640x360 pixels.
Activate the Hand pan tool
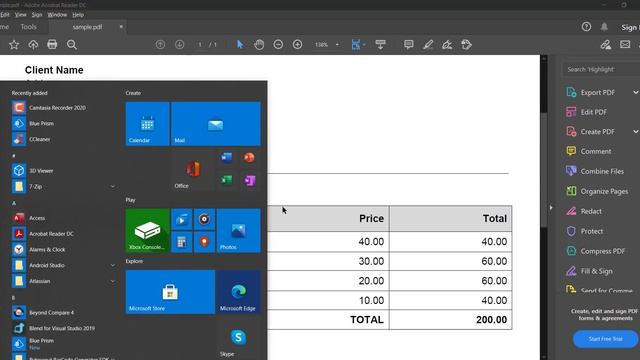click(259, 44)
